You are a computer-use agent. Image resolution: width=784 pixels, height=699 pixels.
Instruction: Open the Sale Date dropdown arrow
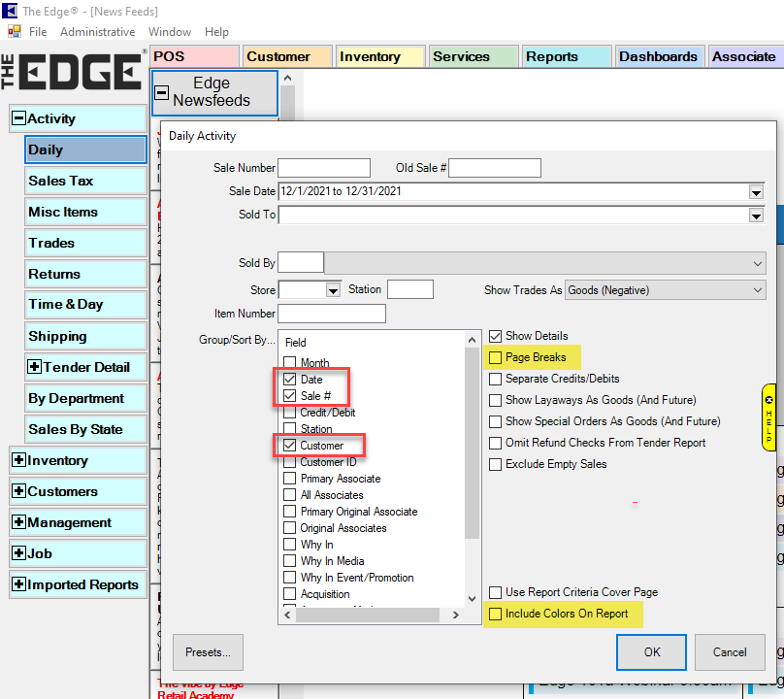tap(756, 192)
